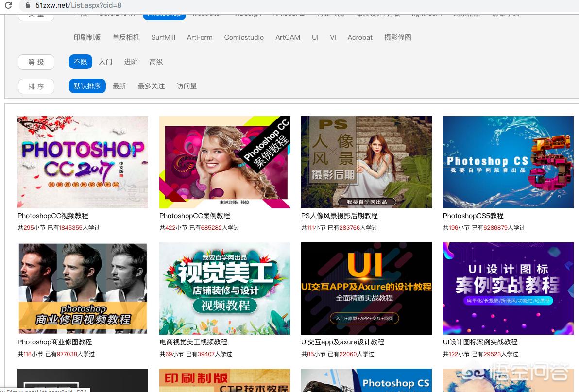Click the text 共111小节 已有283766人学过
Viewport: 579px width, 392px height.
pos(340,228)
